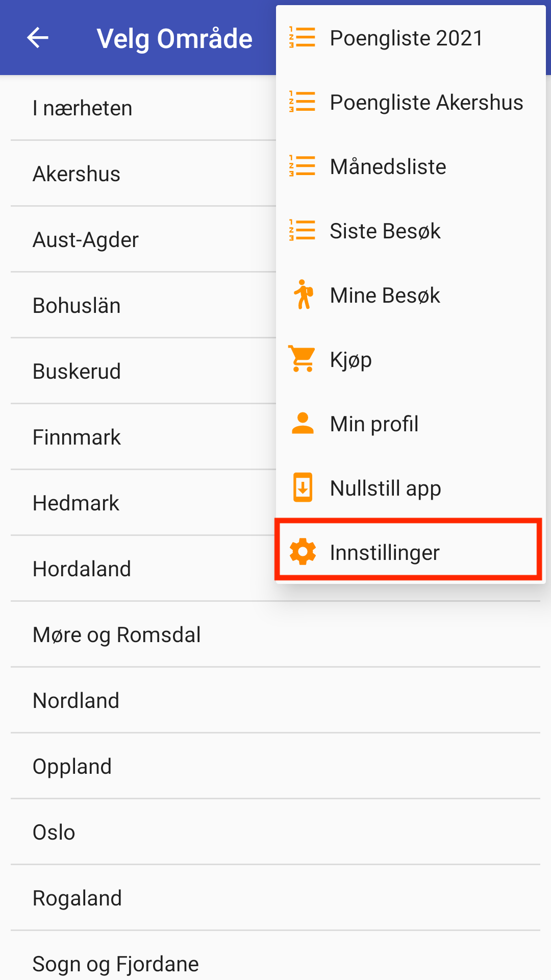Click the person icon for Min profil
Viewport: 551px width, 980px height.
click(x=303, y=424)
